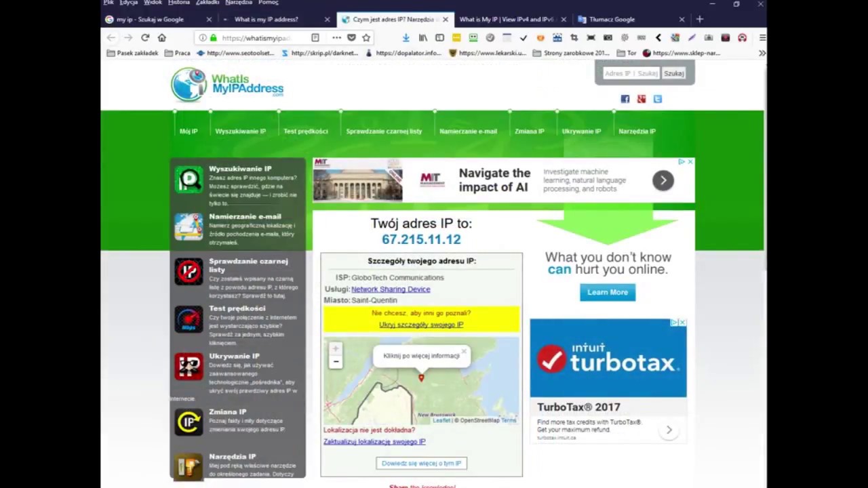Open the sklep-nar bookmark
This screenshot has height=488, width=868.
682,53
